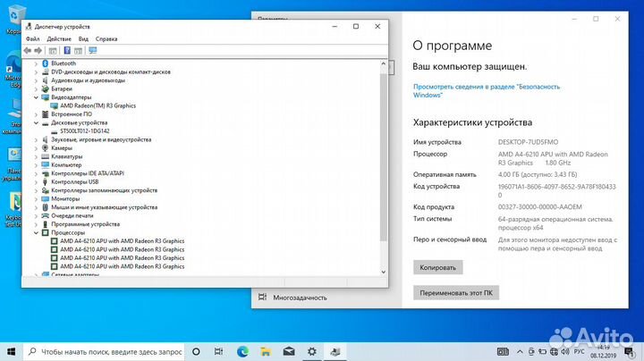Select AMD Radeon(TM) R3 Graphics display adapter

[97, 105]
